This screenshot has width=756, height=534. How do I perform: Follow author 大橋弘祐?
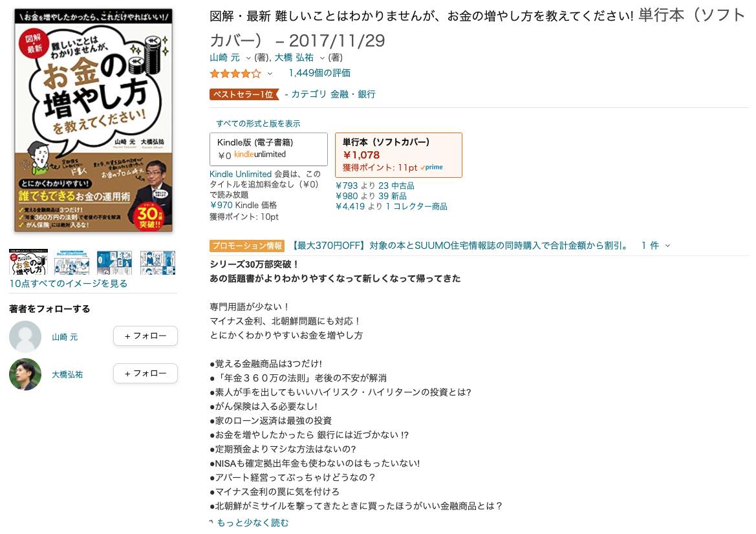[x=145, y=374]
